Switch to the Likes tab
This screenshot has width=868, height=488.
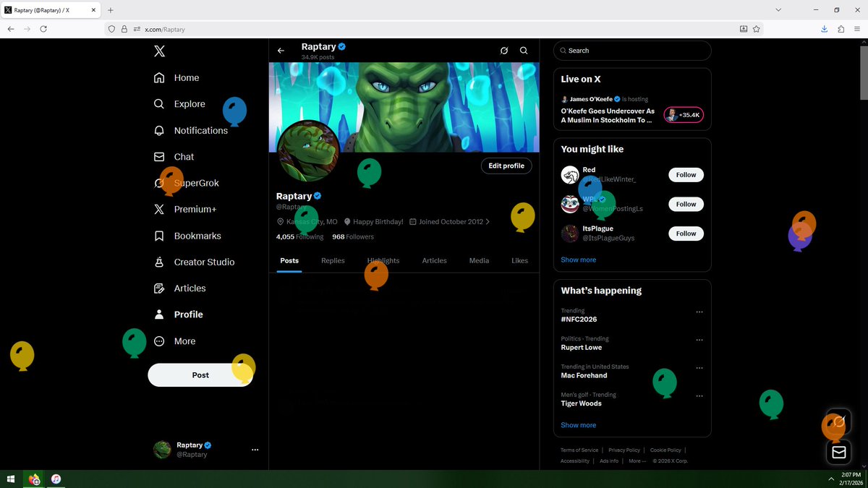(519, 260)
